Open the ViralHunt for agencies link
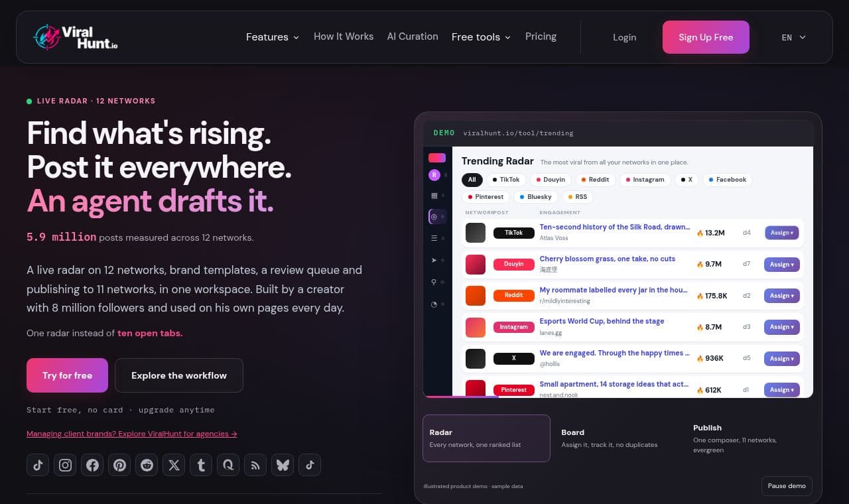Screen dimensions: 849x504 point(132,434)
